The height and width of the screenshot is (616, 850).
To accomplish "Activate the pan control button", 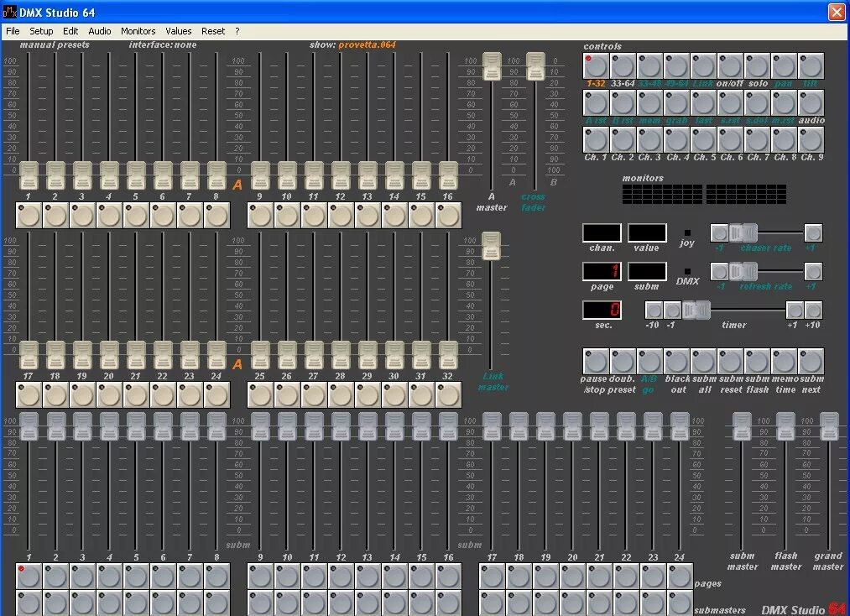I will point(784,66).
